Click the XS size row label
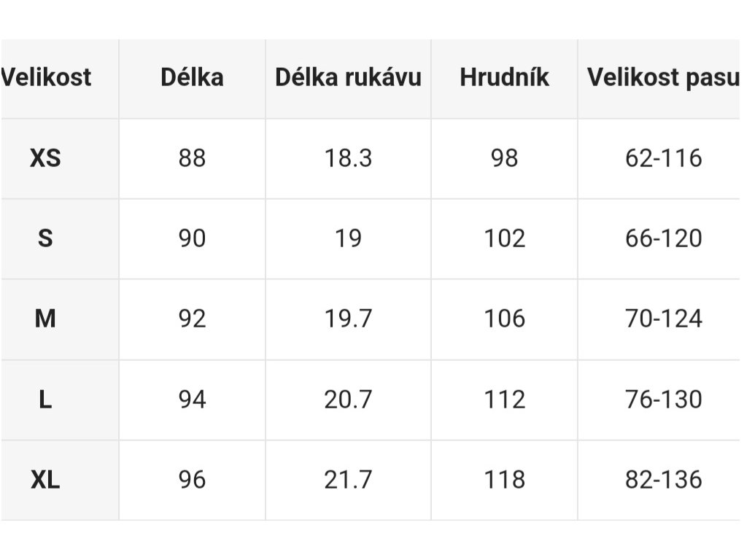 coord(45,158)
